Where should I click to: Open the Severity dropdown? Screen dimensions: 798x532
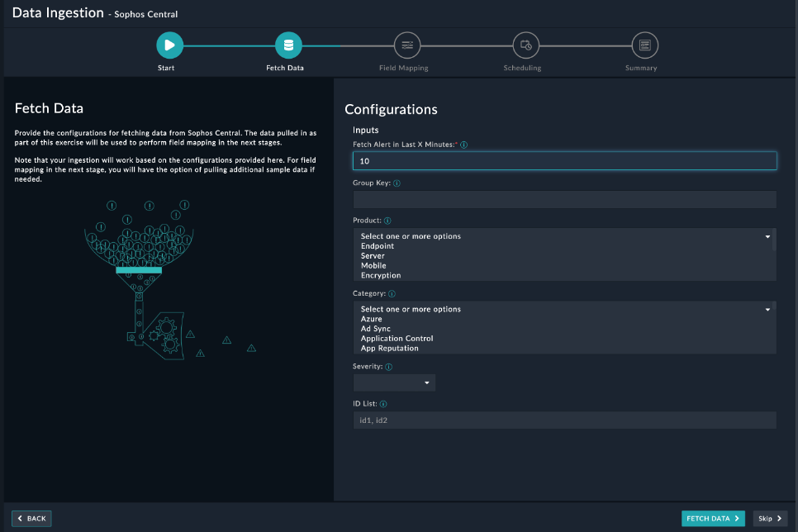point(394,382)
